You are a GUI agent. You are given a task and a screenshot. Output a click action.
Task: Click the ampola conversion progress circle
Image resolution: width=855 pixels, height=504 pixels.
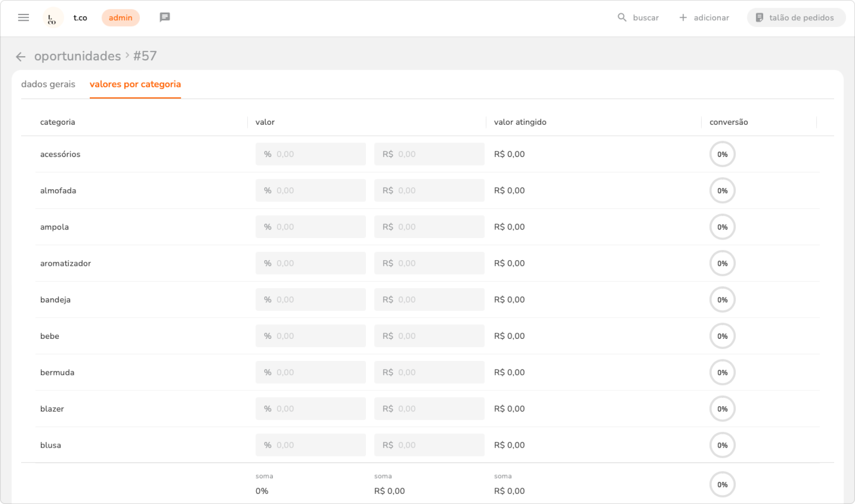[722, 227]
